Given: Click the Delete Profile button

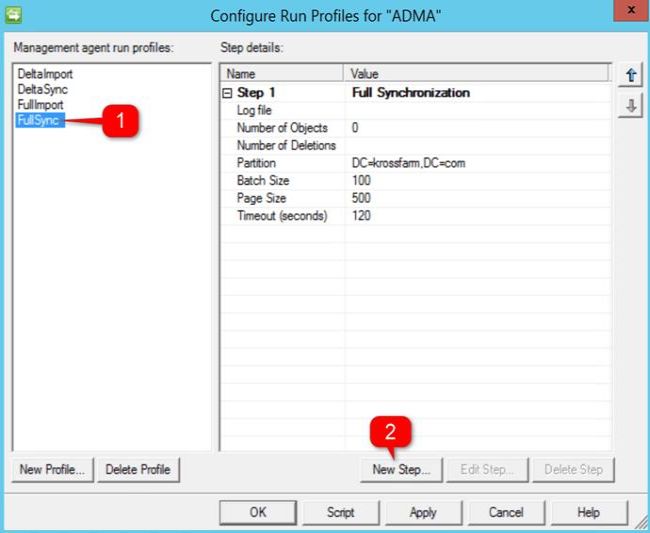Looking at the screenshot, I should tap(138, 470).
